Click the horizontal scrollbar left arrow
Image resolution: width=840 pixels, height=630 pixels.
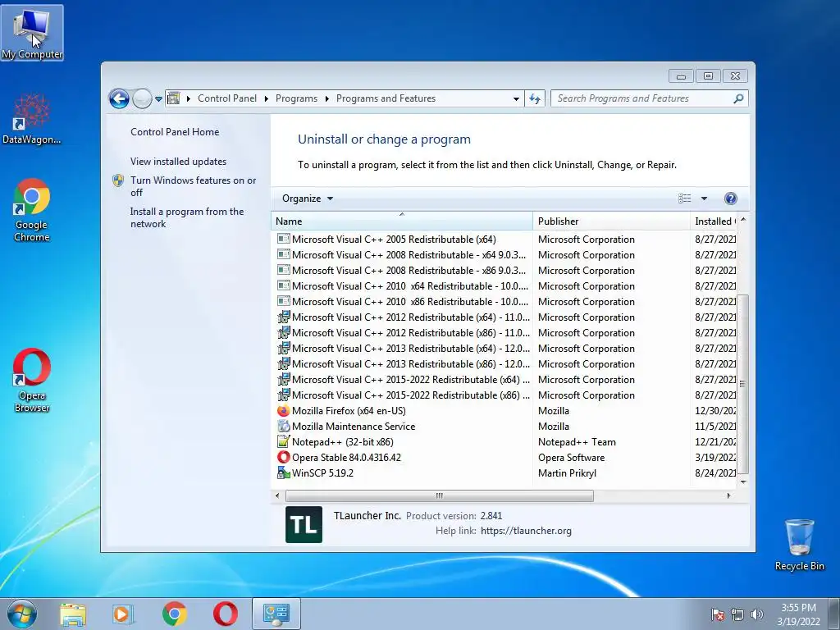point(277,495)
